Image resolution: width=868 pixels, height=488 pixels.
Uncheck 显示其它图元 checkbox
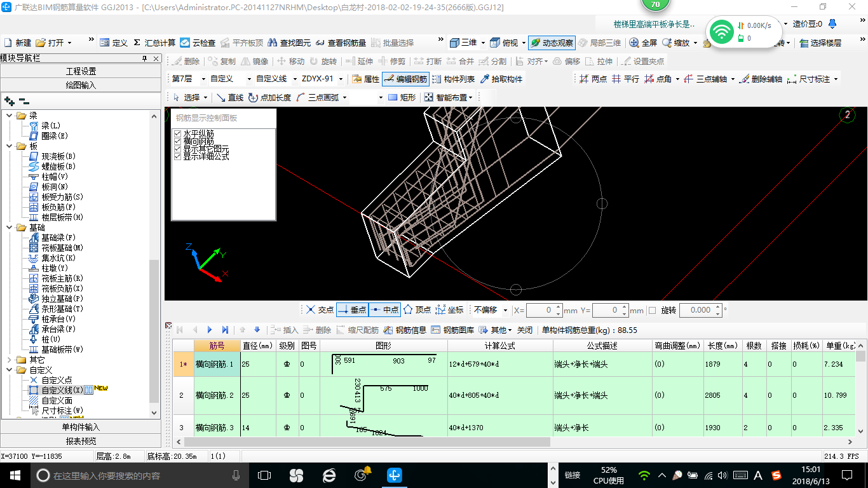click(177, 149)
